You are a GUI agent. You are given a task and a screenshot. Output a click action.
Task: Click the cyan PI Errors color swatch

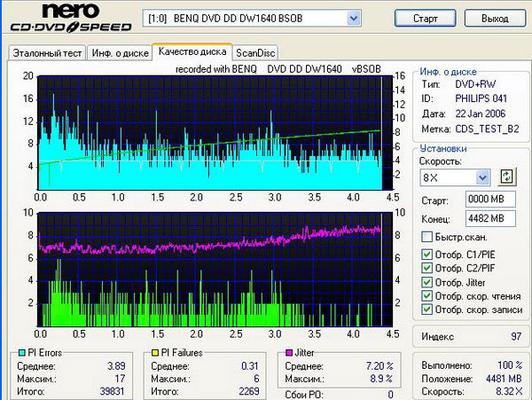[x=21, y=353]
